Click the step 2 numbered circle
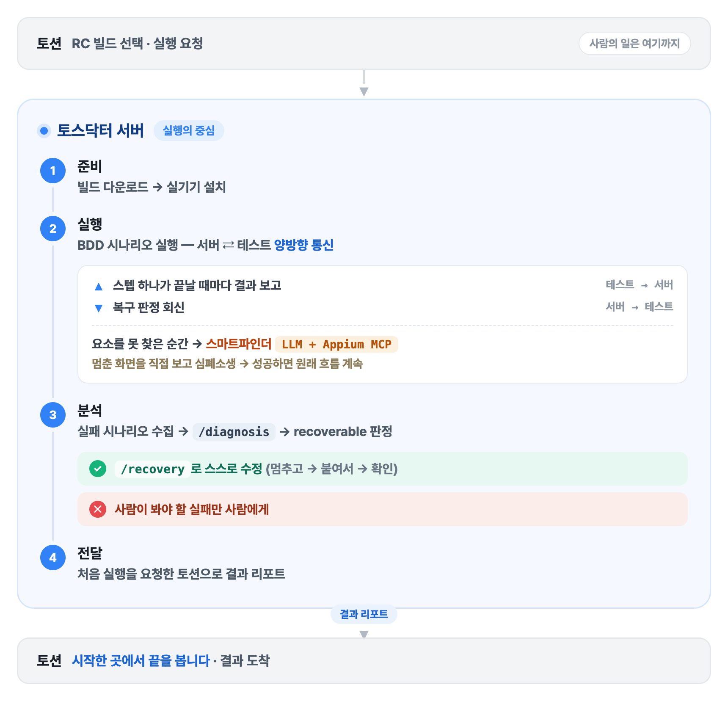 (53, 229)
